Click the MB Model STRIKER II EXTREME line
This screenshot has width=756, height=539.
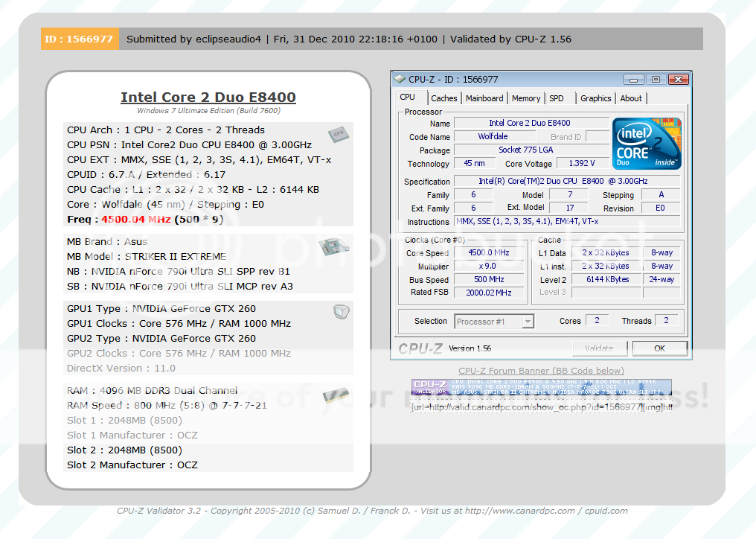click(x=147, y=257)
